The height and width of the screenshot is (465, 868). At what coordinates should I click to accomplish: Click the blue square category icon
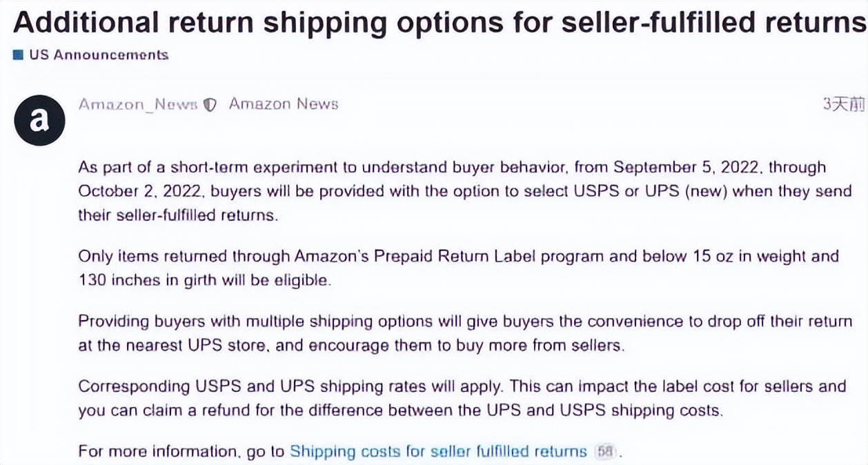pos(19,55)
